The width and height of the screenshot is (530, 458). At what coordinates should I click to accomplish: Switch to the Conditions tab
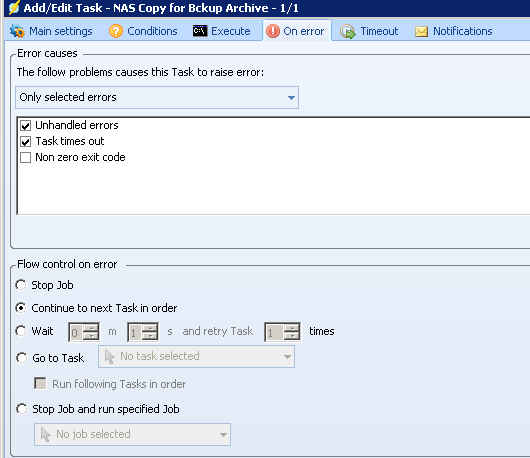143,31
